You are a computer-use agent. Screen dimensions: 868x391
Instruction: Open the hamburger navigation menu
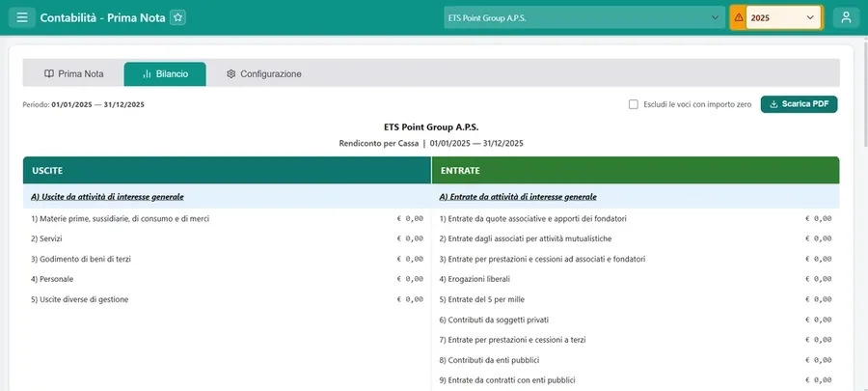point(22,17)
